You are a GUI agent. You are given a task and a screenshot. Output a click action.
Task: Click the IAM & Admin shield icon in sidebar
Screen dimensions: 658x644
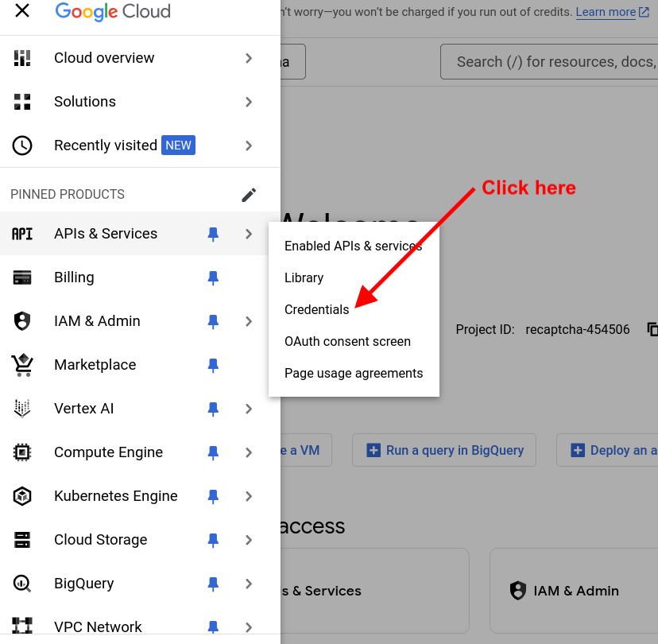[22, 321]
